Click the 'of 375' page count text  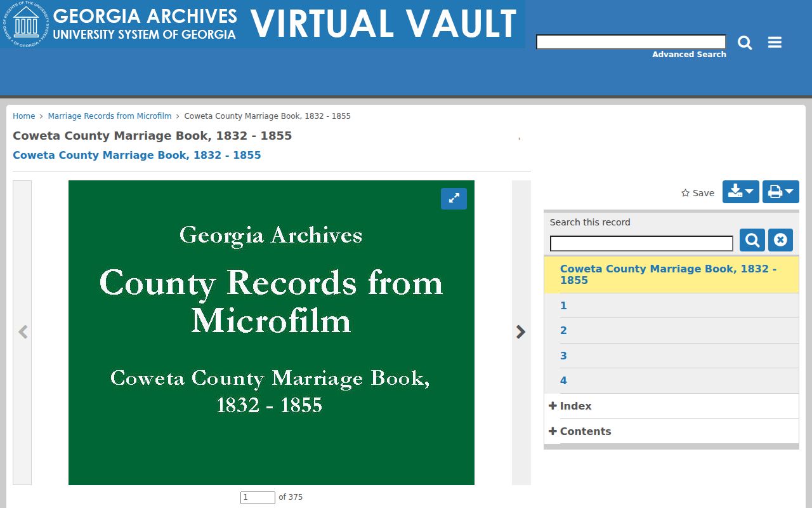coord(291,497)
